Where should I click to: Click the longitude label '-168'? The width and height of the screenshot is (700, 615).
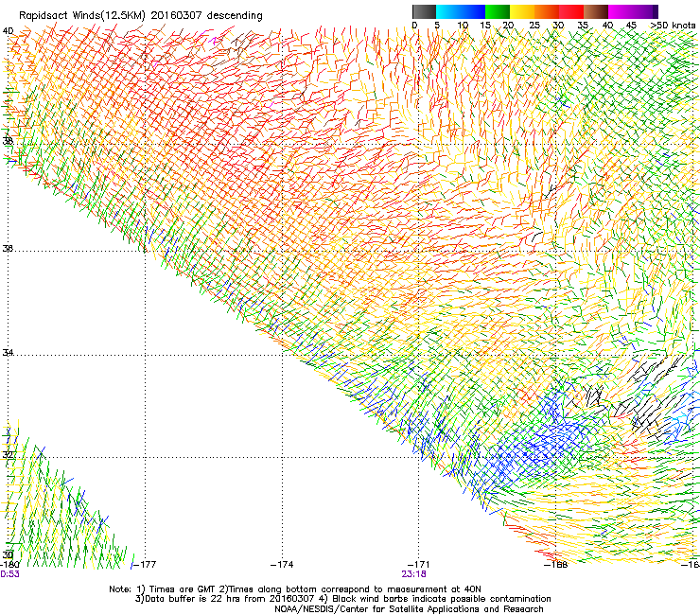[556, 565]
